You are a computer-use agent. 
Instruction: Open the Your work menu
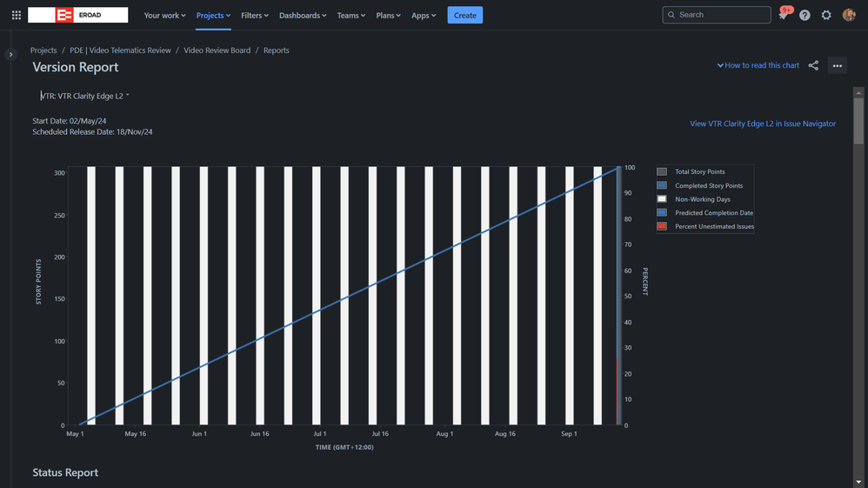click(165, 15)
